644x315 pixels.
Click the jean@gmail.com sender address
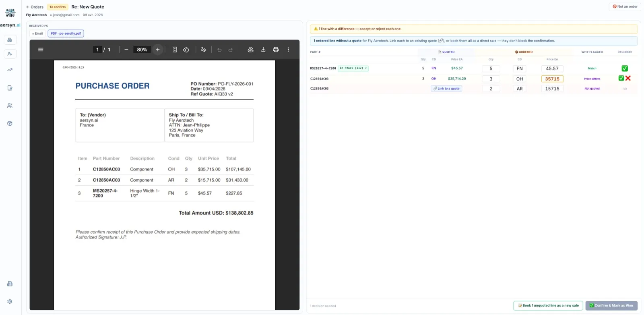click(66, 15)
